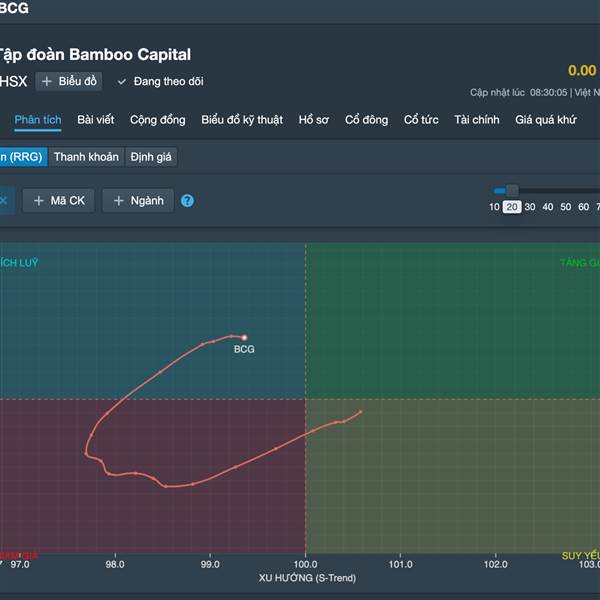Click the Cập nhật lúc 08:30:05 timestamp
Image resolution: width=600 pixels, height=600 pixels.
[518, 93]
